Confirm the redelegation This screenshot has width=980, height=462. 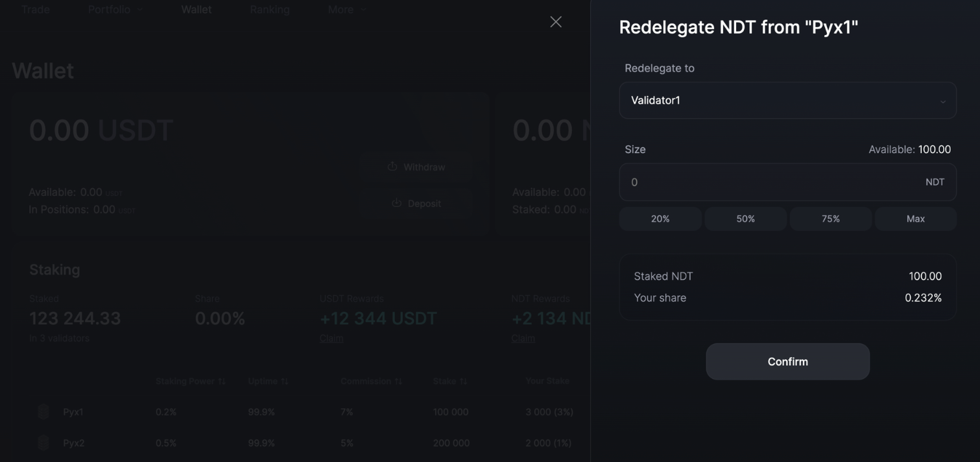[x=787, y=361]
